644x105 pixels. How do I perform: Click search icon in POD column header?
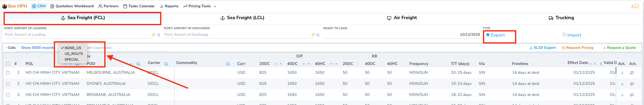pos(138,64)
